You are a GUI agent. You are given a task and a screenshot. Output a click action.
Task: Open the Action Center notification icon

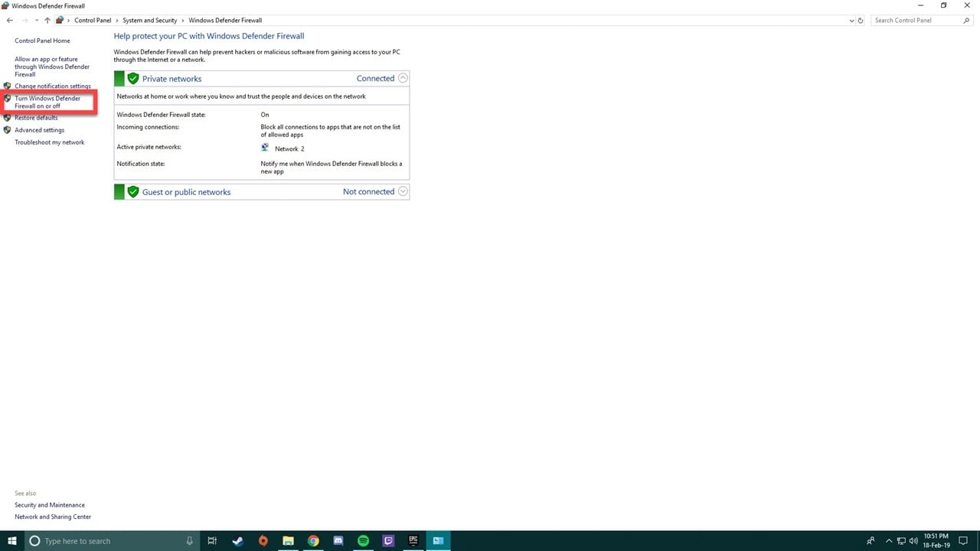[x=964, y=540]
